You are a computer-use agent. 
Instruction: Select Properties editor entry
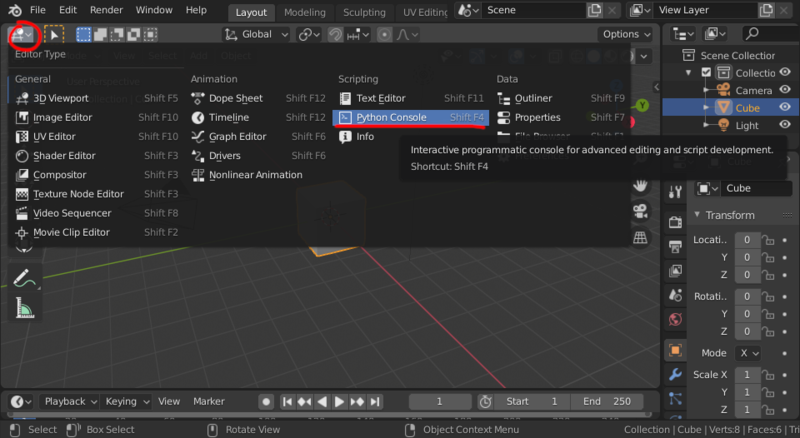561,117
